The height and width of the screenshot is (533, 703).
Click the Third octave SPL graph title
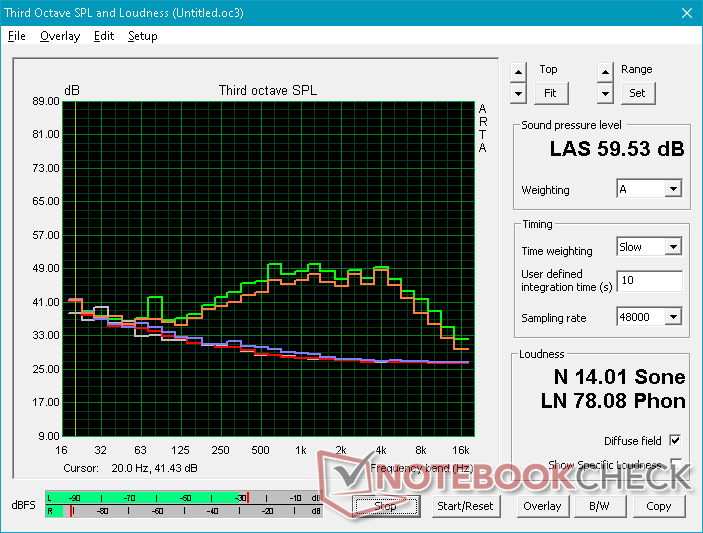click(268, 90)
